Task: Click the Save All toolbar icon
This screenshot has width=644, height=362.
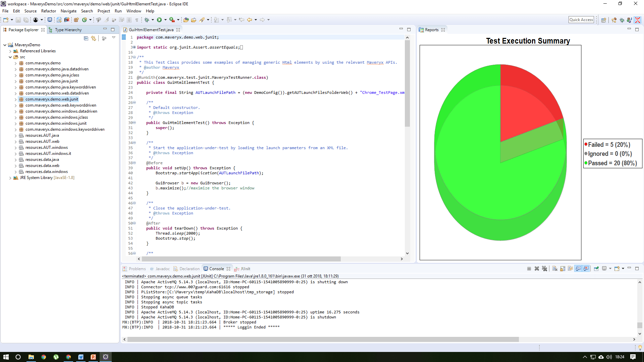Action: [26, 20]
